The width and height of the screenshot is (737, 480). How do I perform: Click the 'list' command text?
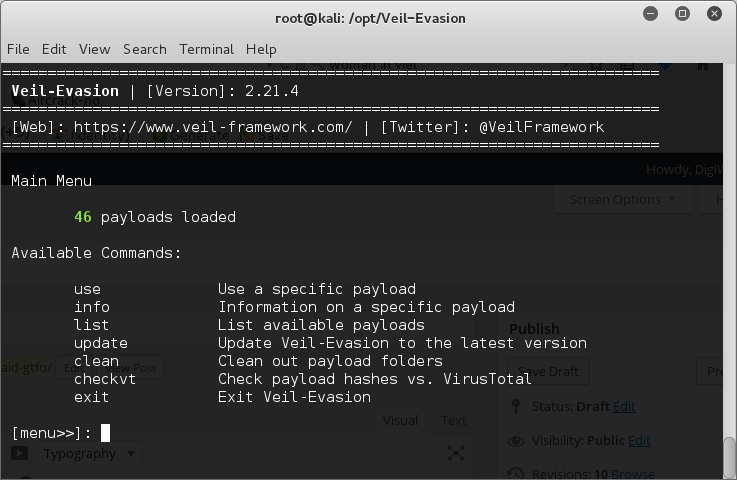pyautogui.click(x=92, y=325)
